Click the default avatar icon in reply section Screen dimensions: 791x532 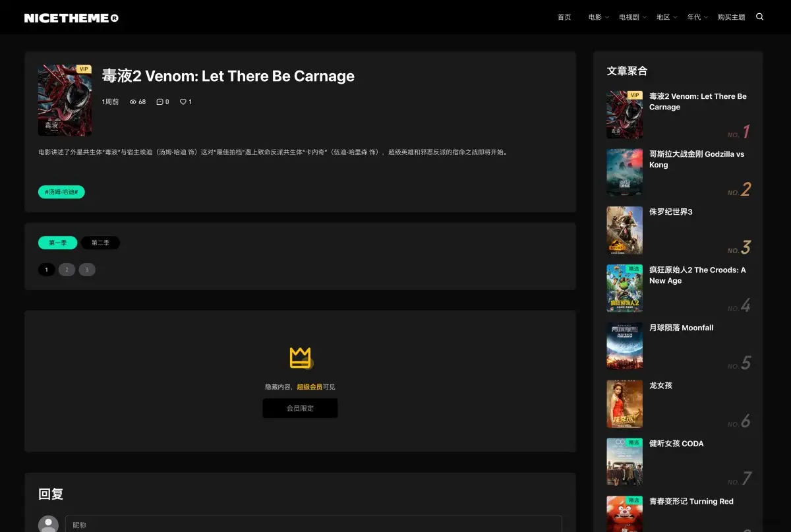(x=48, y=524)
